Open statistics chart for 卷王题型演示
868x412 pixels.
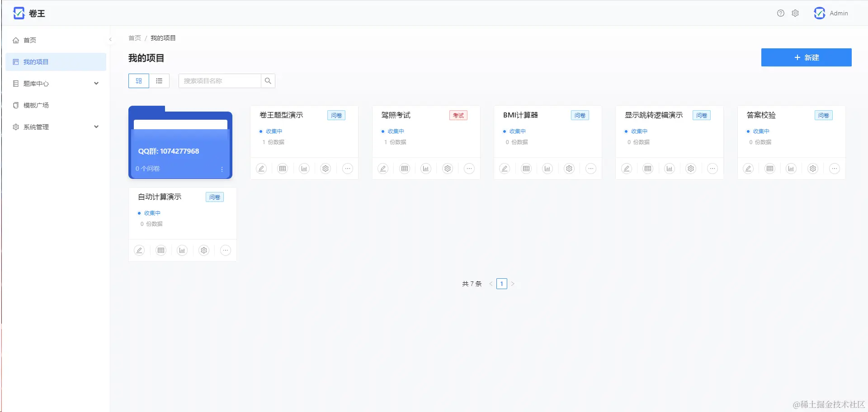coord(304,169)
